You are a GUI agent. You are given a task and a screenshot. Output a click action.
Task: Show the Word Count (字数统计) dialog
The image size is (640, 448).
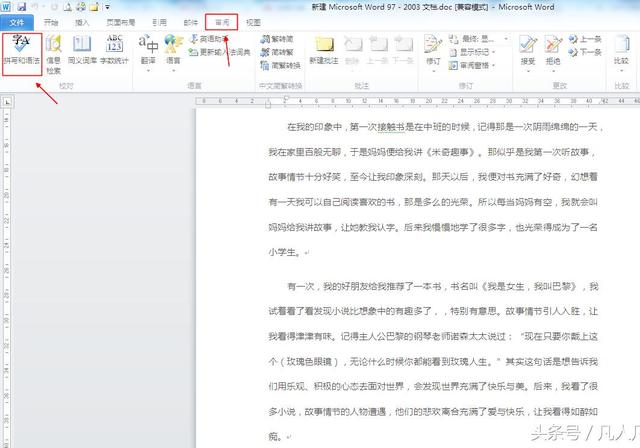(x=114, y=50)
